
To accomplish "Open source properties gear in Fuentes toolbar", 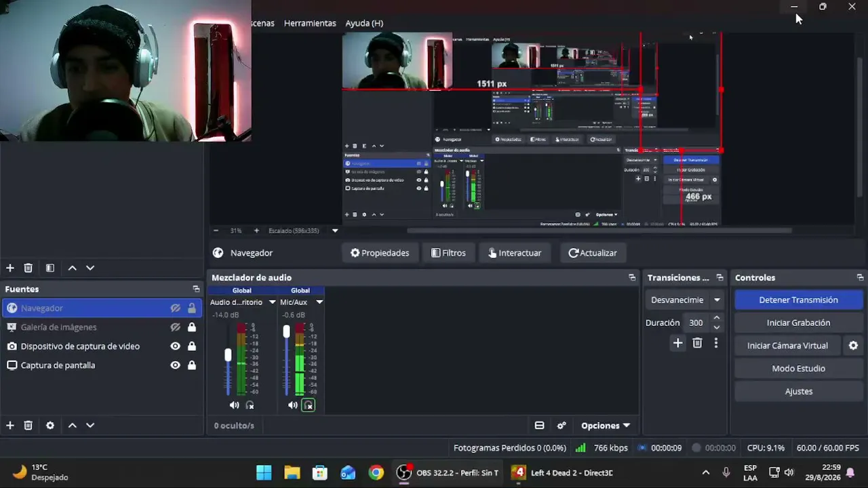I will [x=50, y=426].
